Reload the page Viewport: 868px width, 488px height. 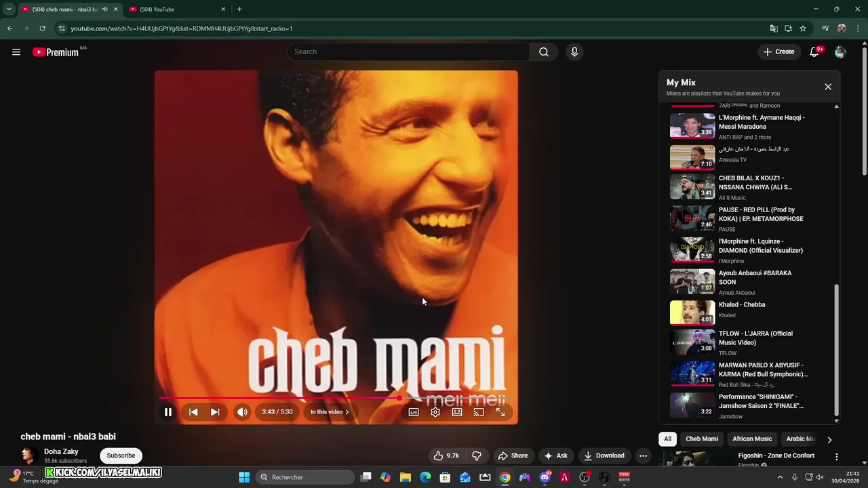(42, 28)
